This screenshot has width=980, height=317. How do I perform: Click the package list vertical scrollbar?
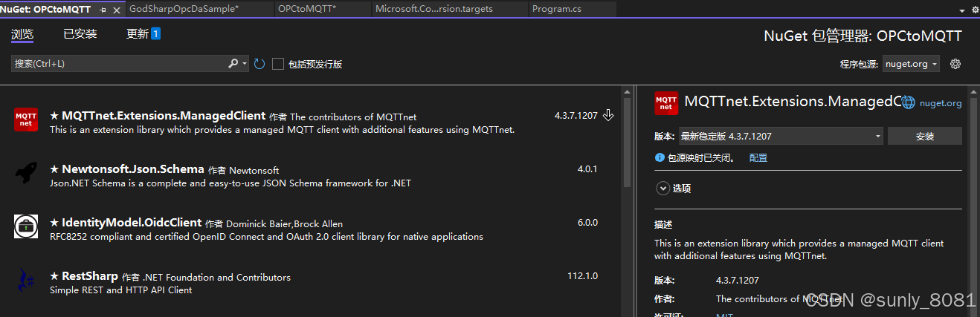pos(627,141)
